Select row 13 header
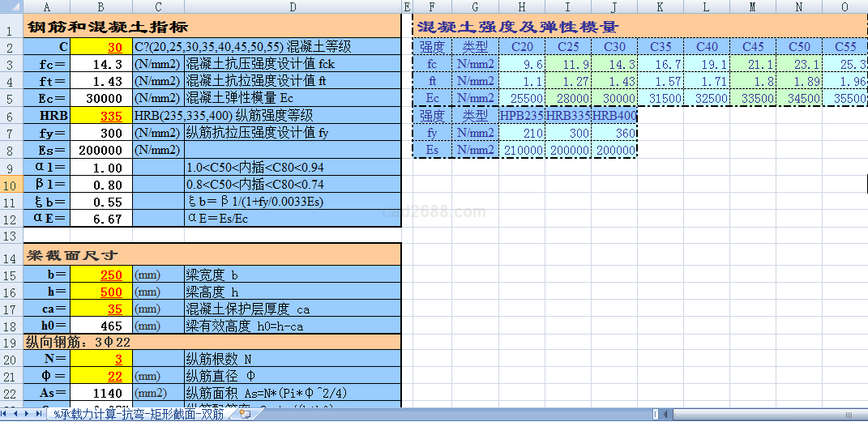 click(11, 236)
